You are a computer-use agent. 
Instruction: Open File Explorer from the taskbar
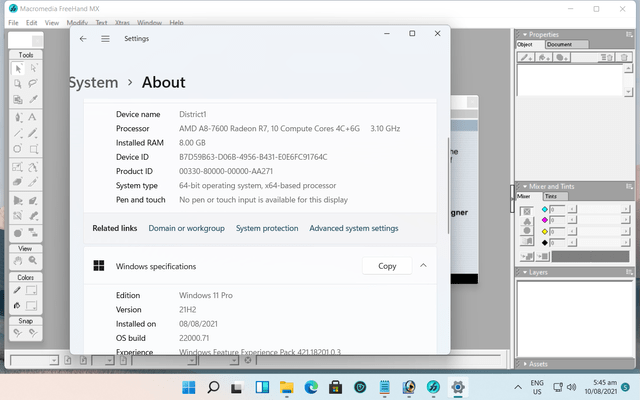(x=287, y=387)
